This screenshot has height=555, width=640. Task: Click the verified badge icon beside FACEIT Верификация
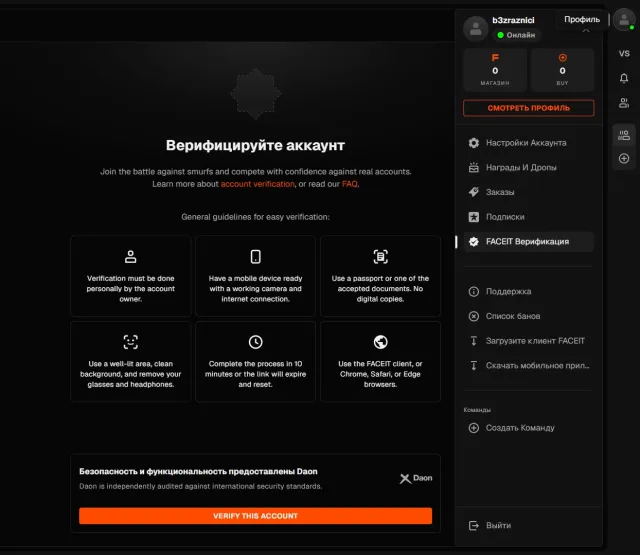coord(473,242)
